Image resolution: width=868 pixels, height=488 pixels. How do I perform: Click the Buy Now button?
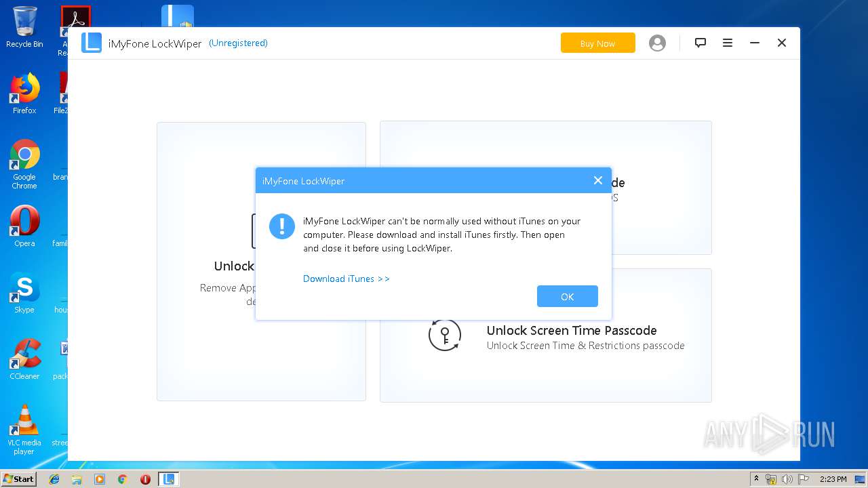tap(597, 43)
